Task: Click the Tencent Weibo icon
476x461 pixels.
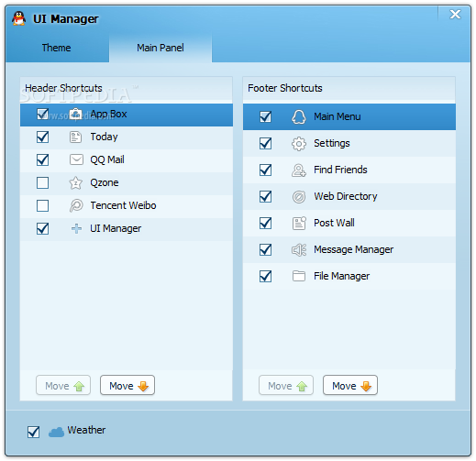Action: pyautogui.click(x=76, y=205)
